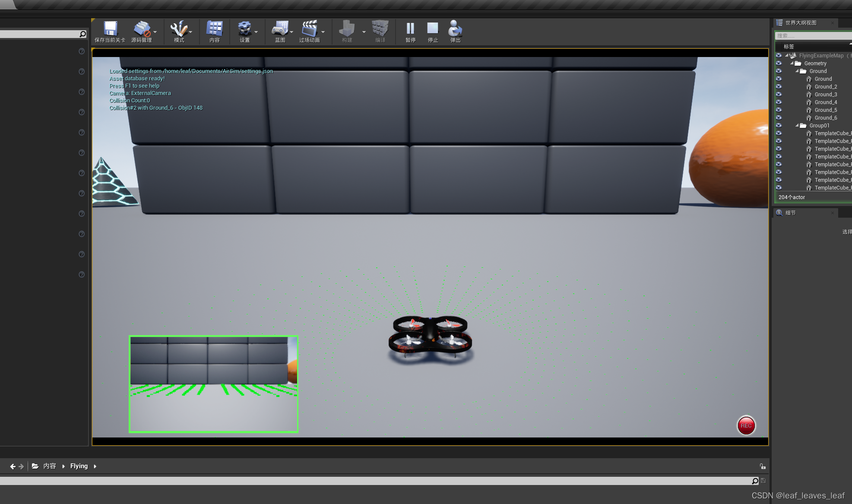The image size is (852, 504).
Task: Switch to World Outliner (世界大纲视图) tab
Action: click(801, 23)
